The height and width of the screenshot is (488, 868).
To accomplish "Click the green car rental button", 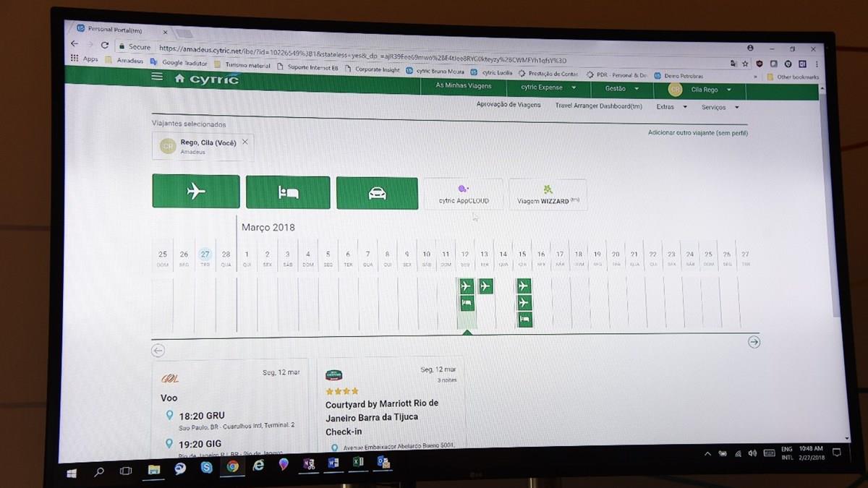I will click(377, 193).
